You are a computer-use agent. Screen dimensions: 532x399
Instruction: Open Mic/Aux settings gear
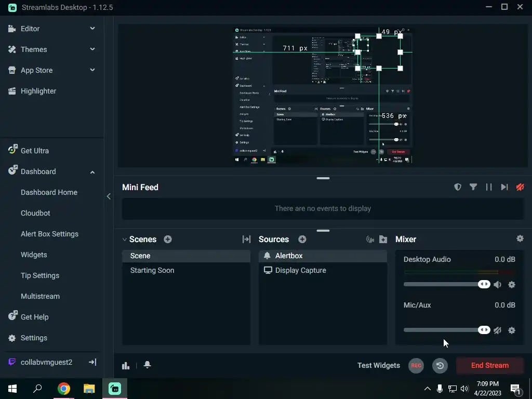512,330
